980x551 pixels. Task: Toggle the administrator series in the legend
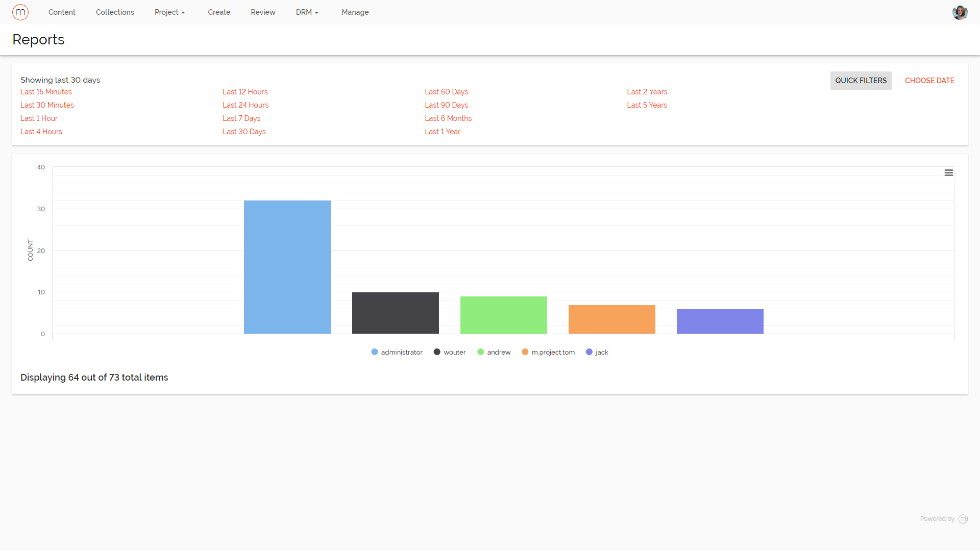pyautogui.click(x=397, y=352)
